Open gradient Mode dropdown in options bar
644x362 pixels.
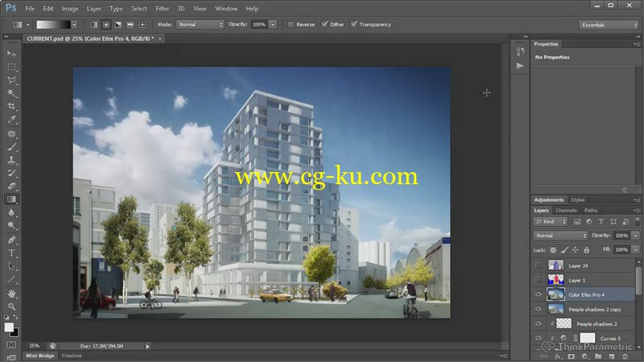click(x=200, y=25)
